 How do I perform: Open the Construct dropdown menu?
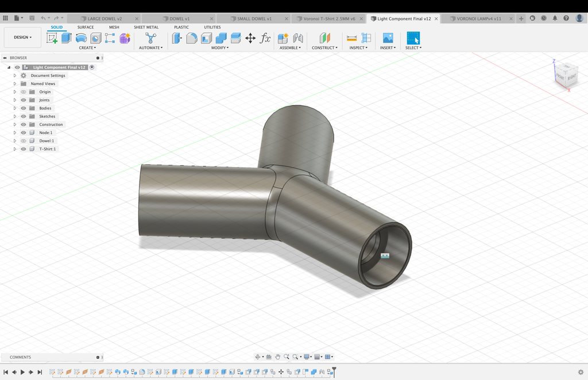324,48
